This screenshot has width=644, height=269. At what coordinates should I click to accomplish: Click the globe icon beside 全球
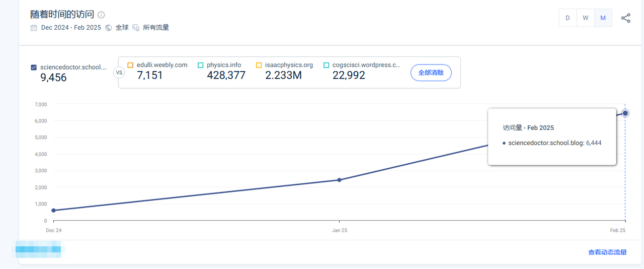(x=108, y=28)
